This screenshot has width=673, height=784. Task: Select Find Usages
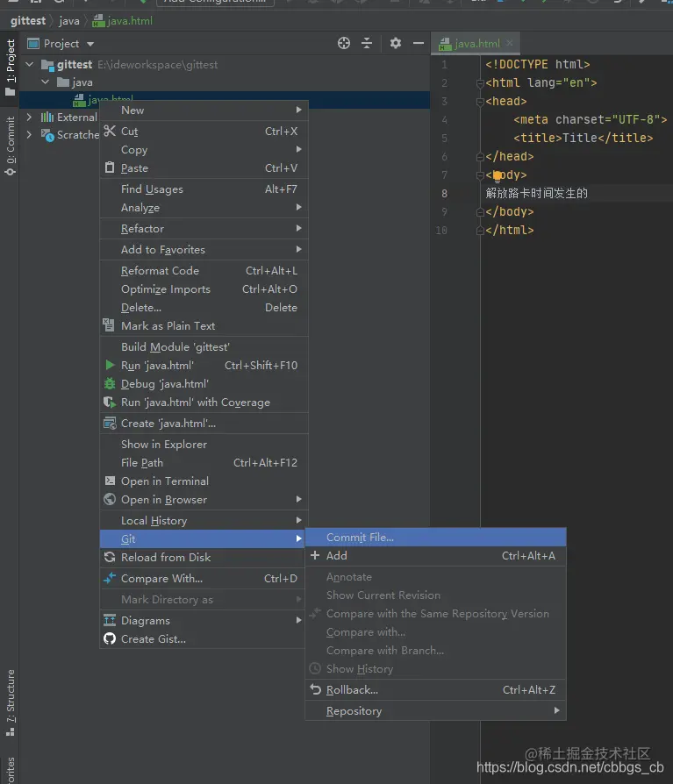click(204, 189)
